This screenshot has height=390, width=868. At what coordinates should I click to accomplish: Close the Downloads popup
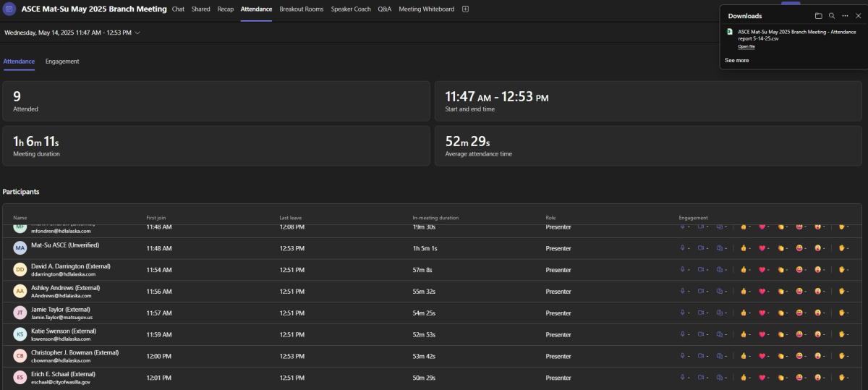tap(858, 16)
